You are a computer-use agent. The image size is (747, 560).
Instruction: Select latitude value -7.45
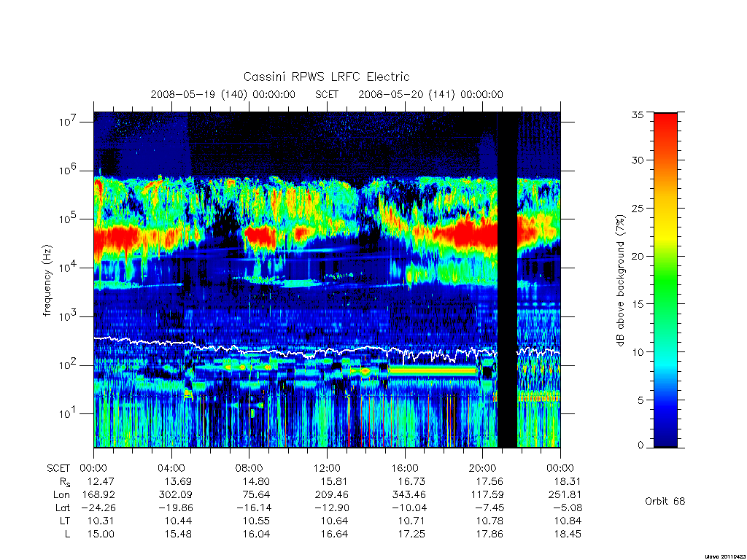[489, 507]
